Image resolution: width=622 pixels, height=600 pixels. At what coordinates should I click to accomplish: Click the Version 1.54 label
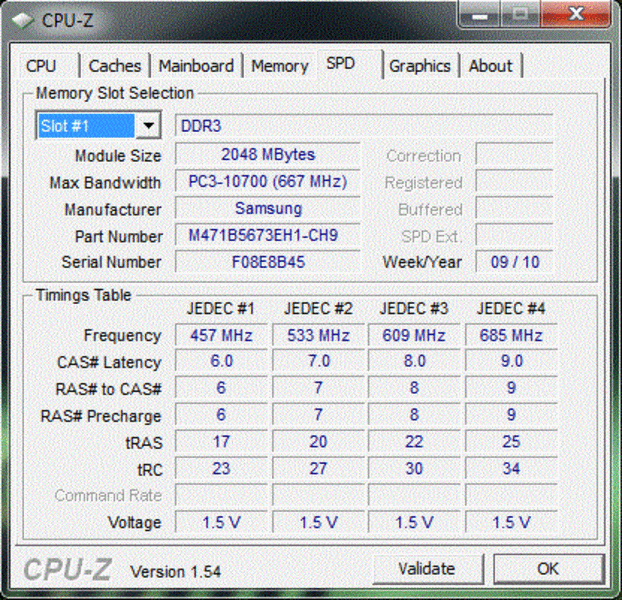(x=176, y=572)
